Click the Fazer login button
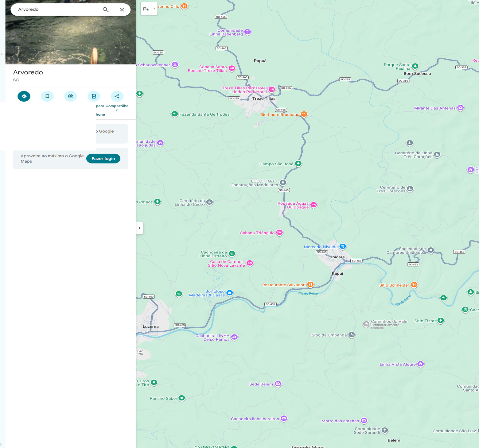Viewport: 479px width, 448px height. point(103,159)
